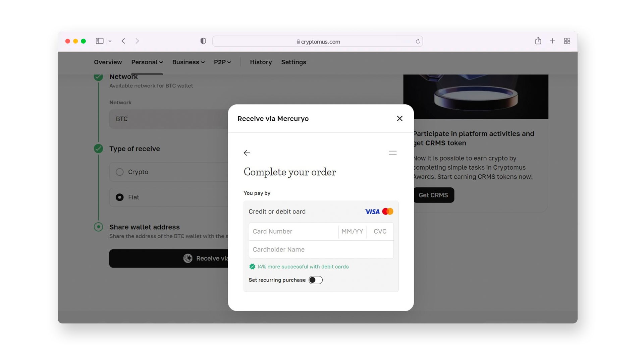644x362 pixels.
Task: Open the Mercuryo hamburger menu
Action: [x=393, y=153]
